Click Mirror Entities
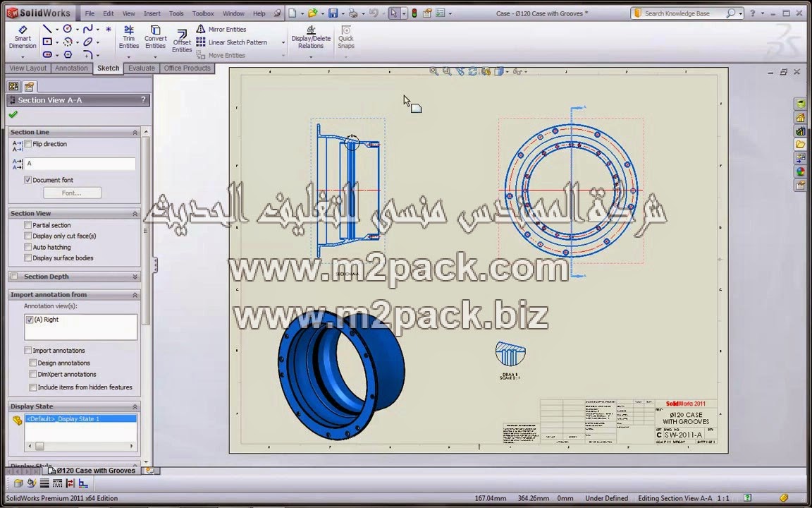Viewport: 812px width, 508px height. pos(221,30)
